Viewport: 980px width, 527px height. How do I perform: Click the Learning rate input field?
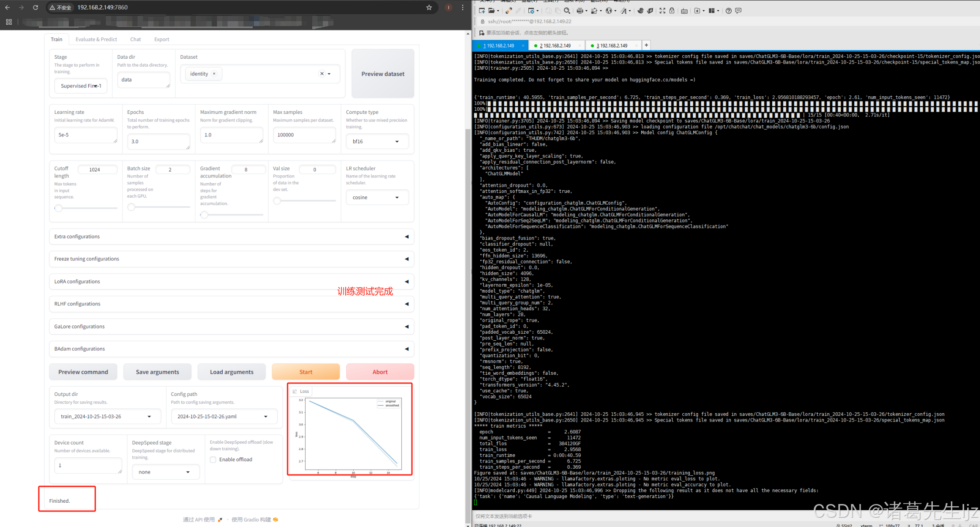[x=85, y=135]
